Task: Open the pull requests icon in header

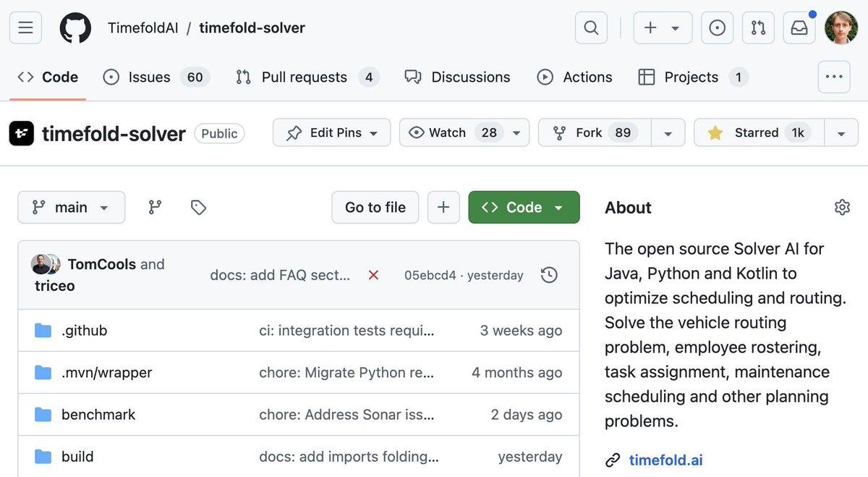Action: pos(758,28)
